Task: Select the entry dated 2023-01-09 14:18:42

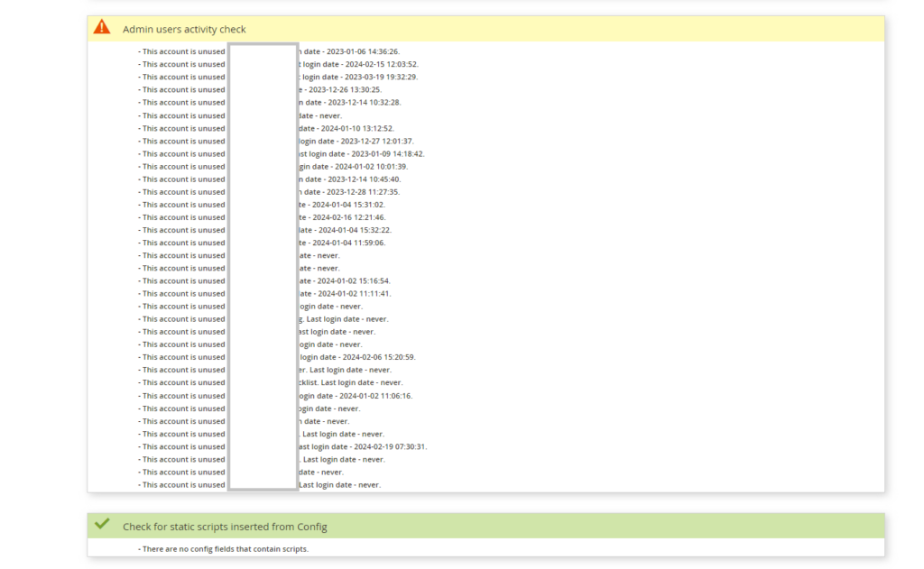Action: [x=374, y=153]
